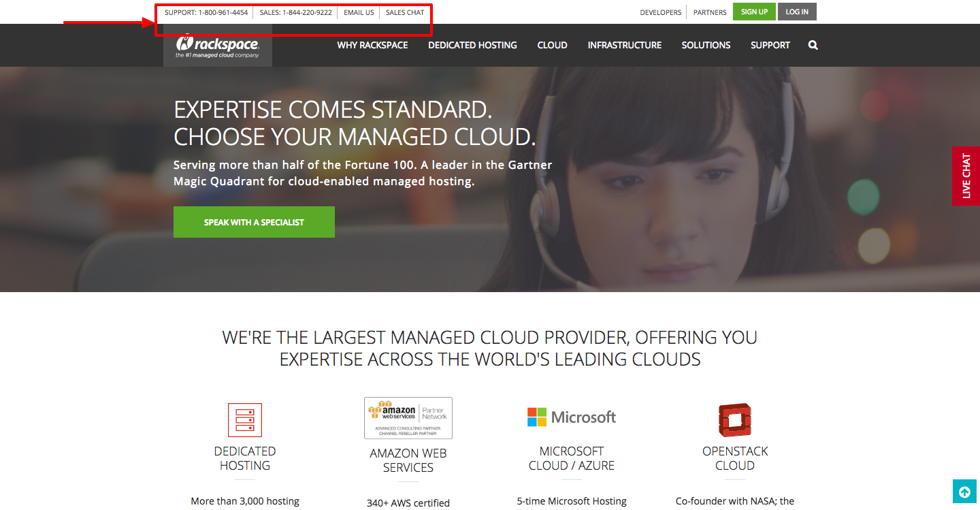This screenshot has height=510, width=980.
Task: Open the DEDICATED HOSTING menu
Action: (472, 46)
